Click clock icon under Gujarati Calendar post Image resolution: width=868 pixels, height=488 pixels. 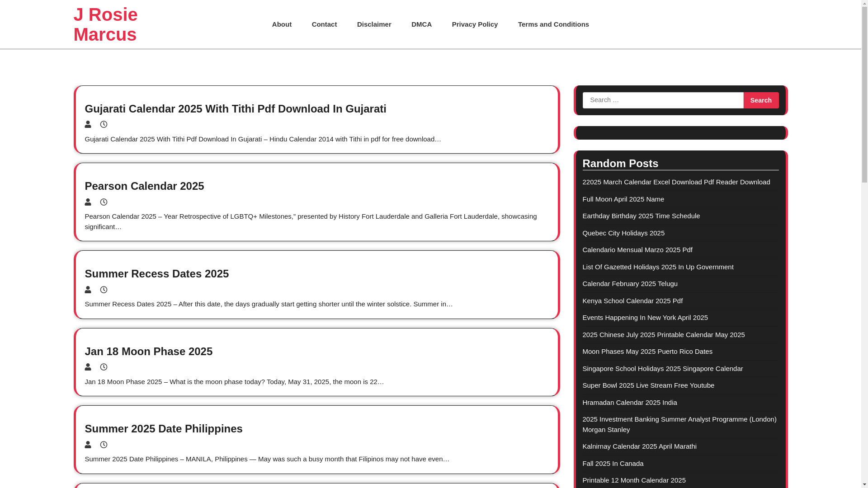point(104,124)
